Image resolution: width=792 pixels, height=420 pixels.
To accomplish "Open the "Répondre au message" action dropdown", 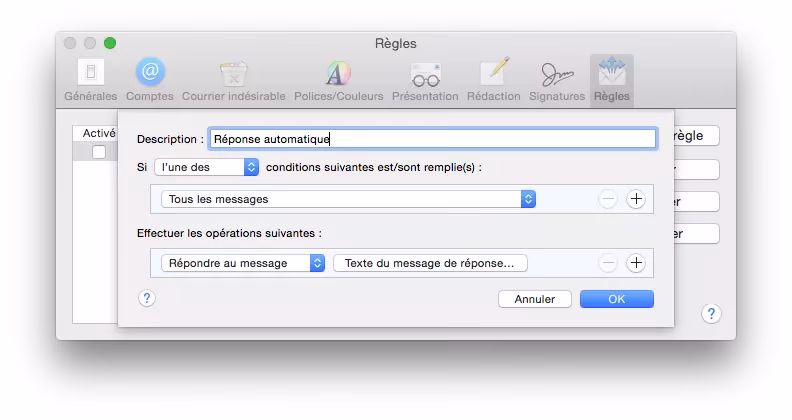I will [243, 263].
